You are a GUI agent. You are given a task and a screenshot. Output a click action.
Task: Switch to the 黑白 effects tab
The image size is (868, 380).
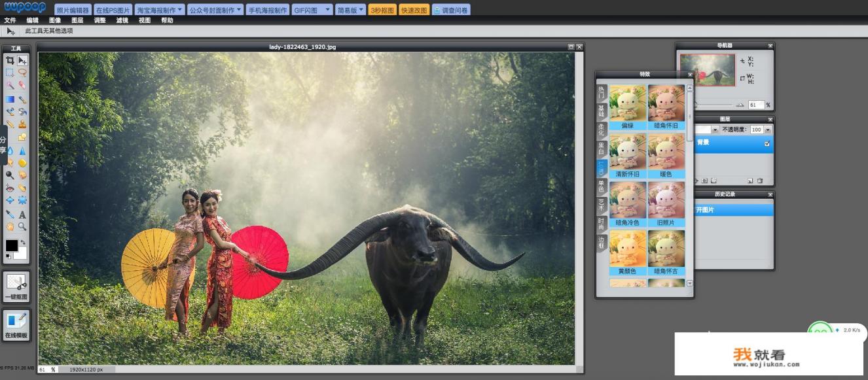point(602,148)
